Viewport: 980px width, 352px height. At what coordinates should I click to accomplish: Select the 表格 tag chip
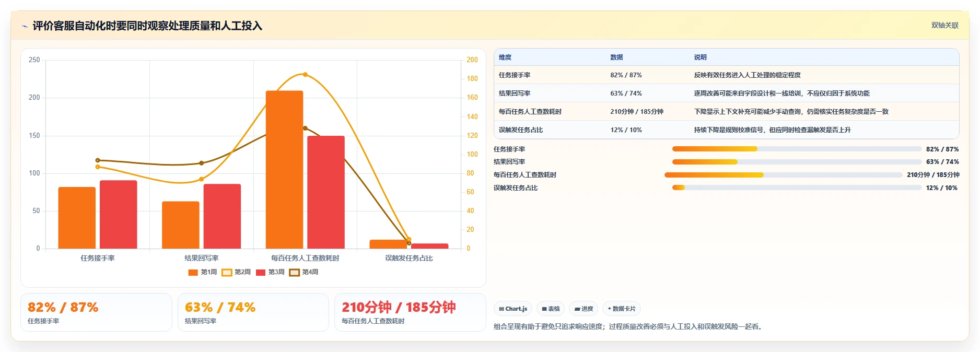pyautogui.click(x=551, y=309)
